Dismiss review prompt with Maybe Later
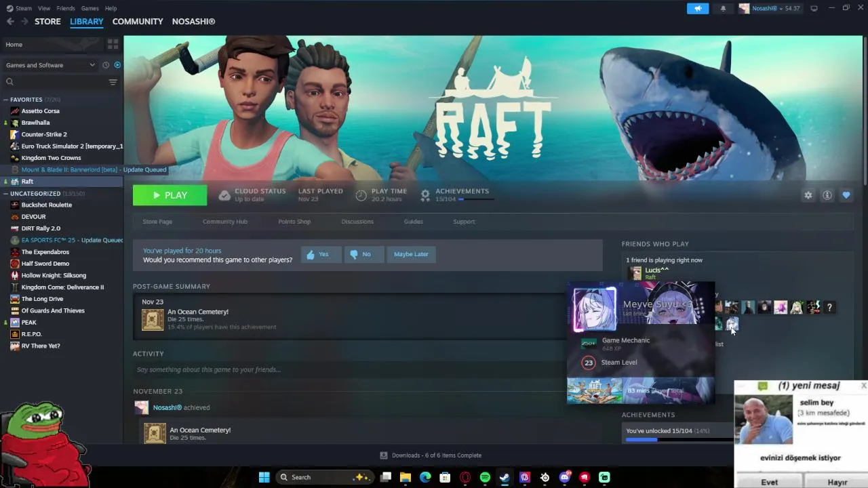Image resolution: width=868 pixels, height=488 pixels. (411, 254)
